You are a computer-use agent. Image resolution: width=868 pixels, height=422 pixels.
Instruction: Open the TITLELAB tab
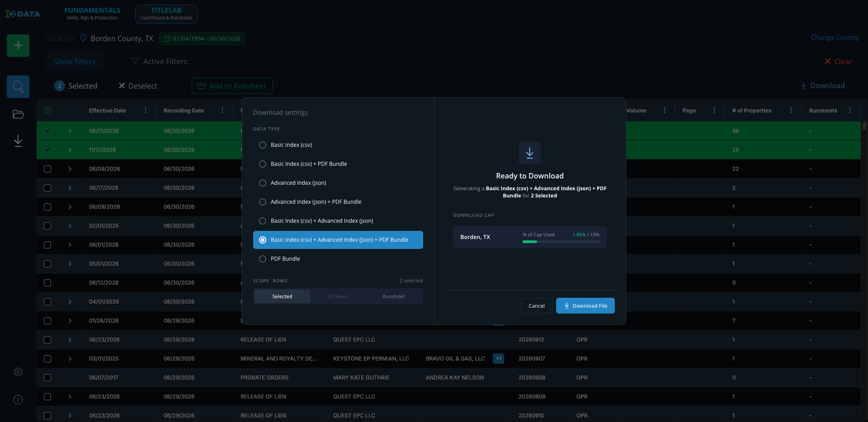(x=166, y=14)
